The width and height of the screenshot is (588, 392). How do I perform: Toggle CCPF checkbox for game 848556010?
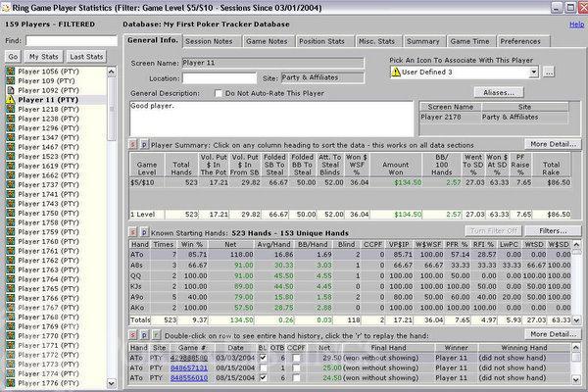coord(296,377)
